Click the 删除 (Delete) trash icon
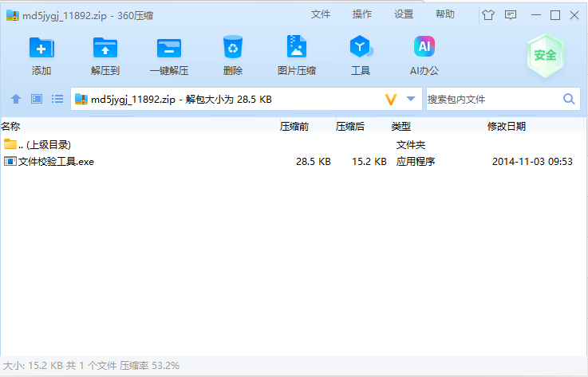 coord(233,47)
